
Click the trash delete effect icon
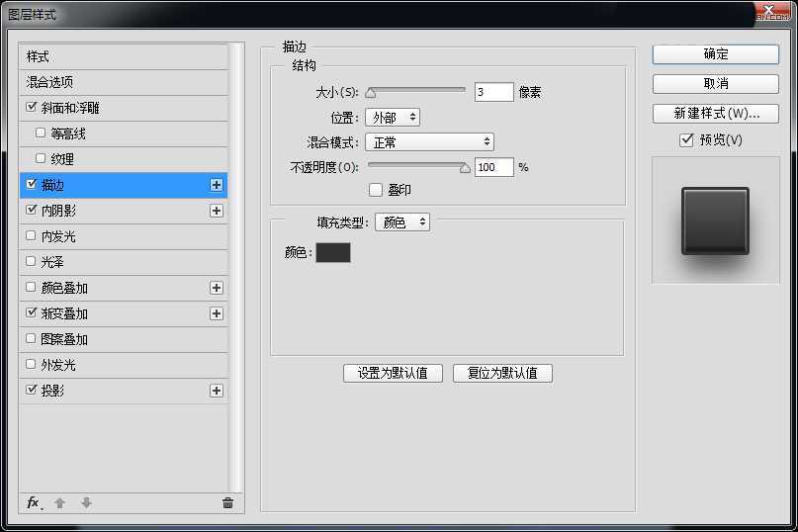click(x=227, y=503)
